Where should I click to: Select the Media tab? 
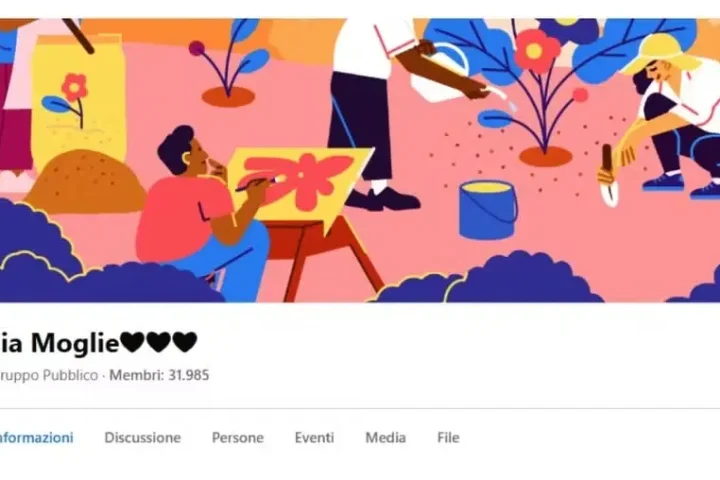point(385,437)
